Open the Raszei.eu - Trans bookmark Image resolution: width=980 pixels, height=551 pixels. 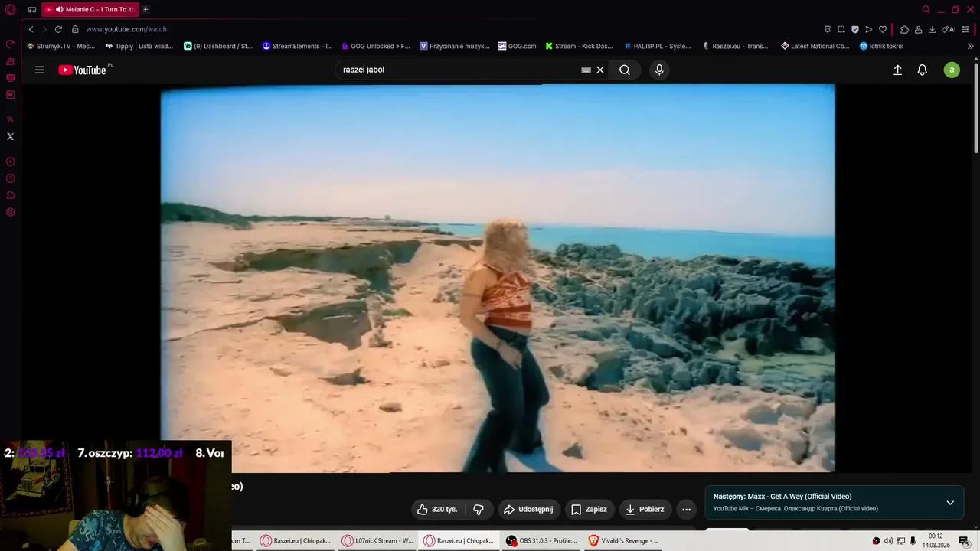click(x=736, y=46)
